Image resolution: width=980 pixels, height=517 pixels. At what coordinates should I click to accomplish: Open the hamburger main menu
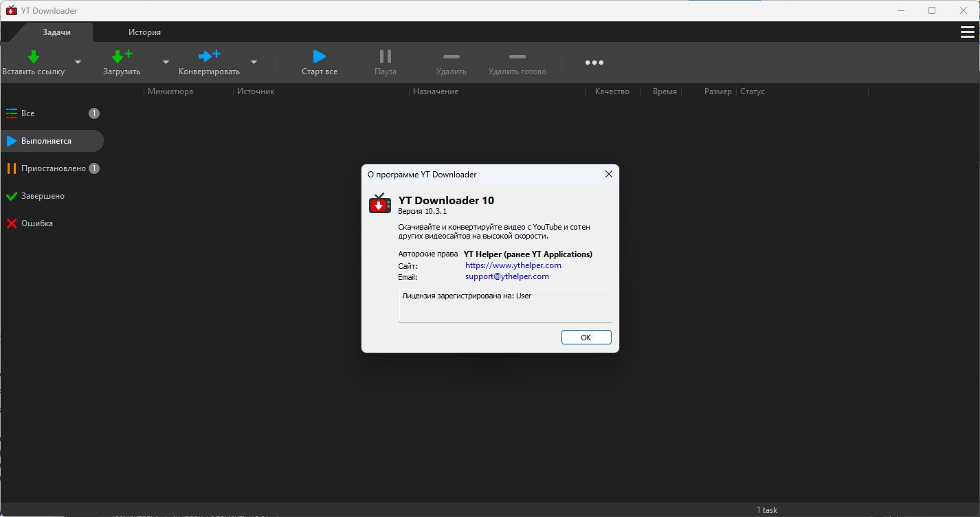pos(967,32)
